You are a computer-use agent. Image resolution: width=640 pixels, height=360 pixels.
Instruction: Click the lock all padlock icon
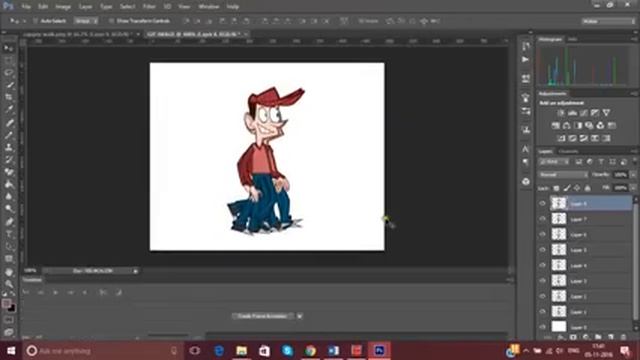coord(587,188)
